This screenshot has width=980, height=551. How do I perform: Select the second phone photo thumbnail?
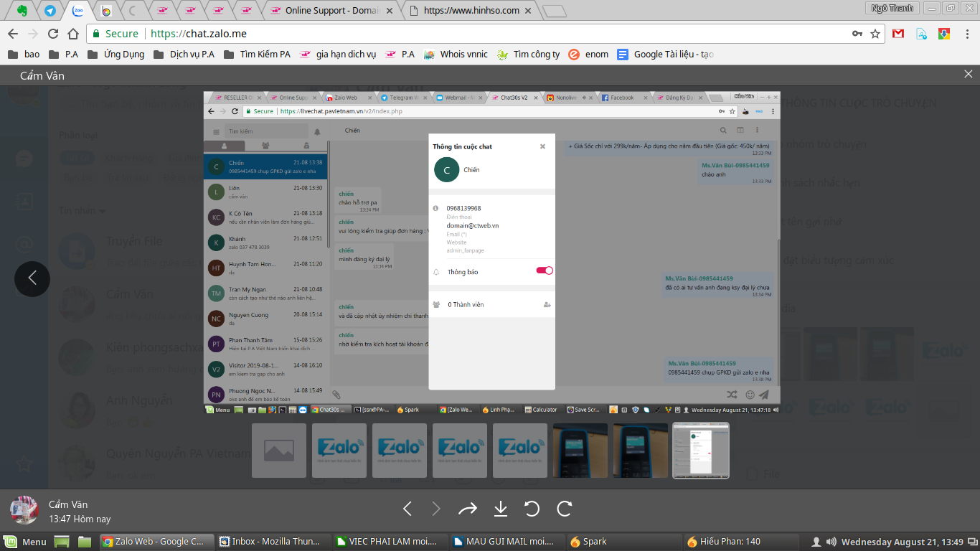[641, 451]
